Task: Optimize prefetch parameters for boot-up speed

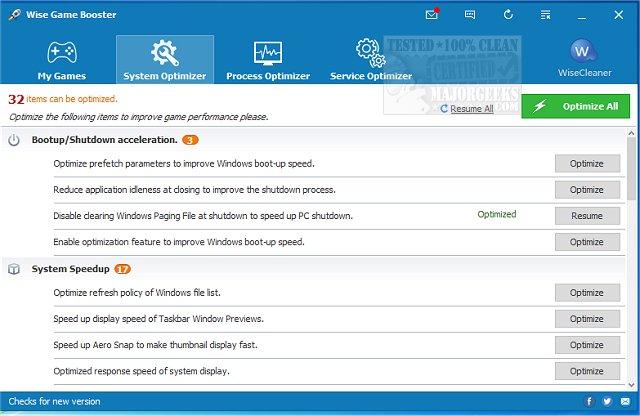Action: click(x=587, y=164)
